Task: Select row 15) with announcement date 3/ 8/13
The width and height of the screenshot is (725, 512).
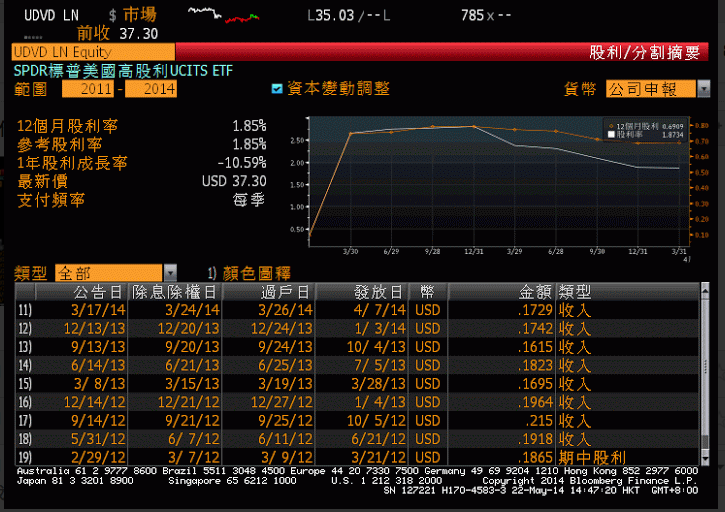Action: pos(357,384)
